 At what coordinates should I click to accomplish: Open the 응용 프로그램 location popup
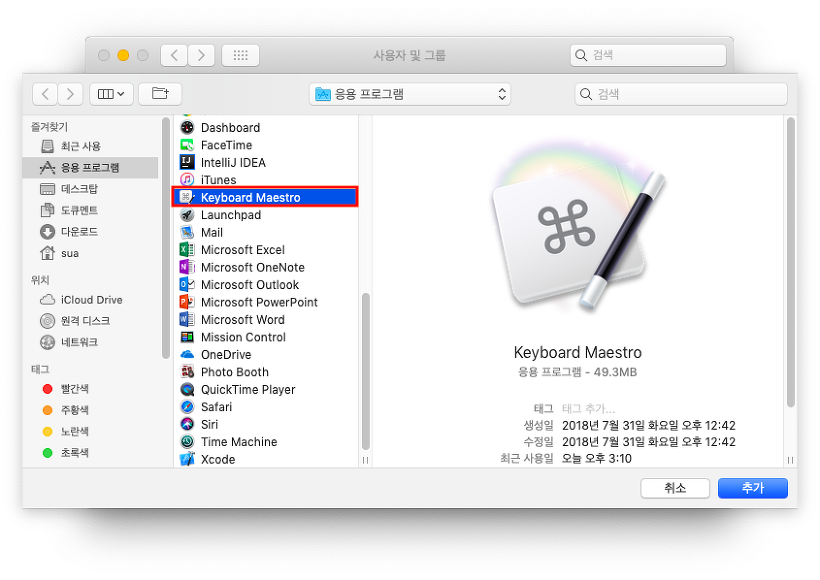[x=409, y=94]
